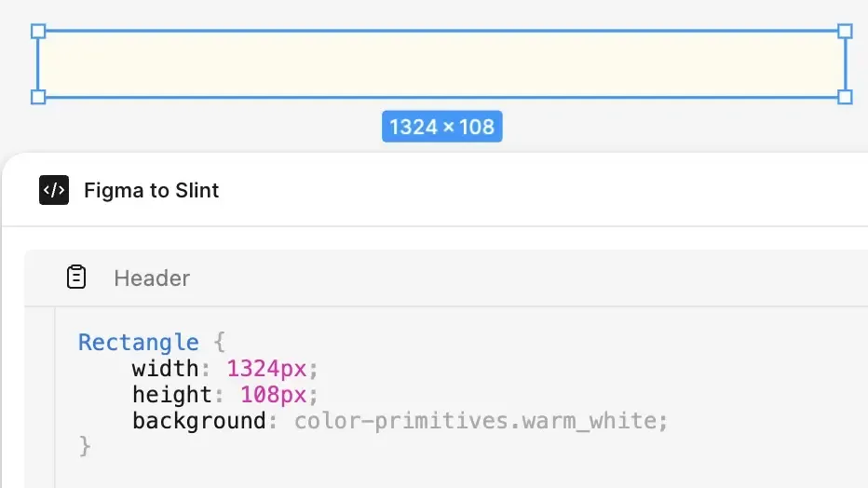Click the height property name in code

[x=172, y=395]
